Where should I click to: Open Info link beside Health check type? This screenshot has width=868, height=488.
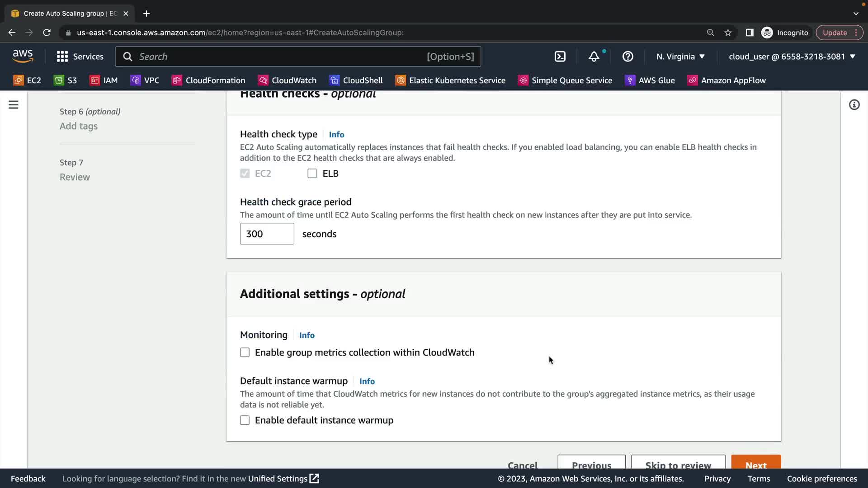(336, 135)
